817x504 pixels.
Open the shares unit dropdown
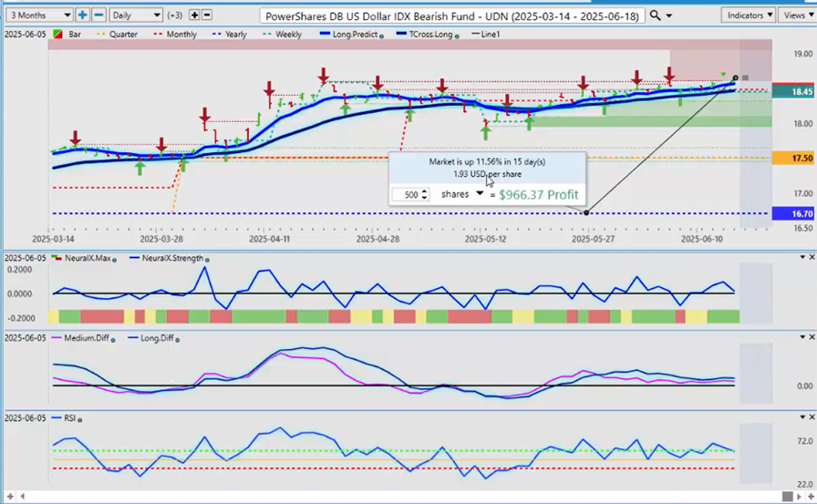tap(480, 194)
